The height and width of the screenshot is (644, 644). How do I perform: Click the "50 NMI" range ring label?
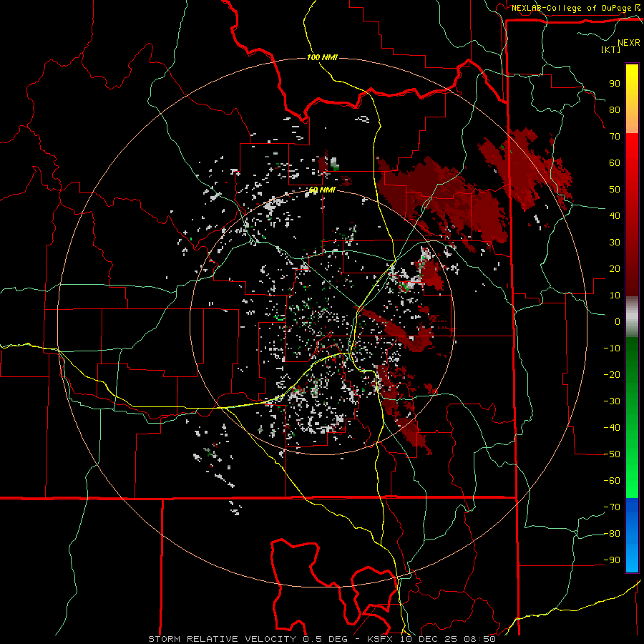322,190
